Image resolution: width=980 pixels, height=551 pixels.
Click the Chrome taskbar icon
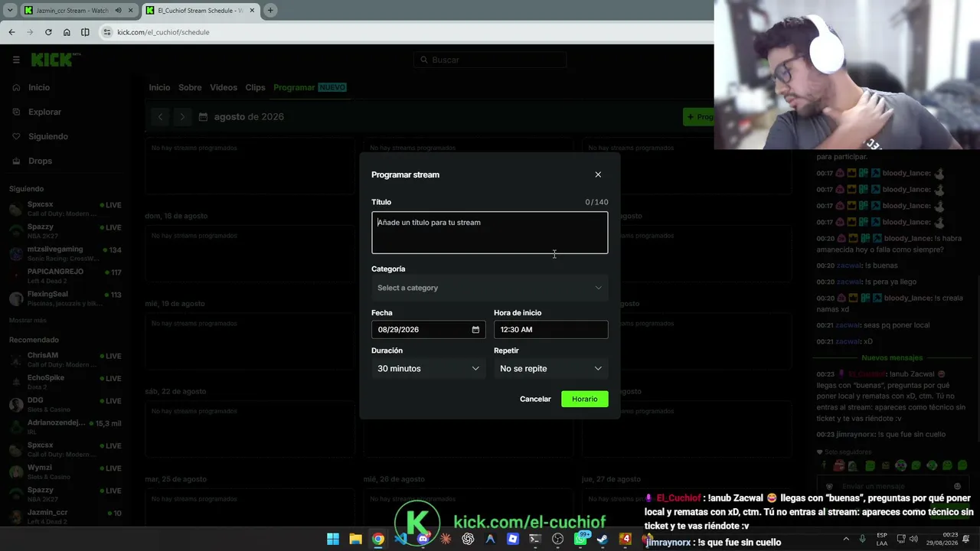(x=378, y=539)
